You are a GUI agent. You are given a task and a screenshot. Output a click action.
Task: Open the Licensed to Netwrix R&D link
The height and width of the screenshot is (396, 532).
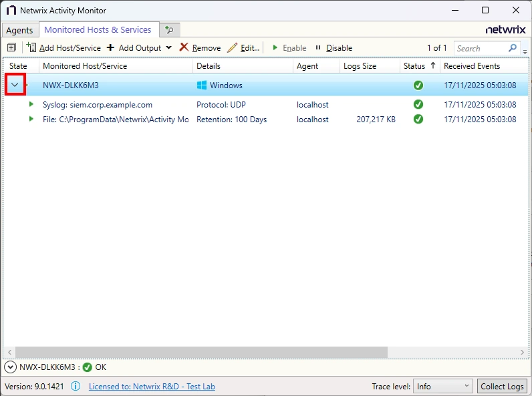point(152,386)
